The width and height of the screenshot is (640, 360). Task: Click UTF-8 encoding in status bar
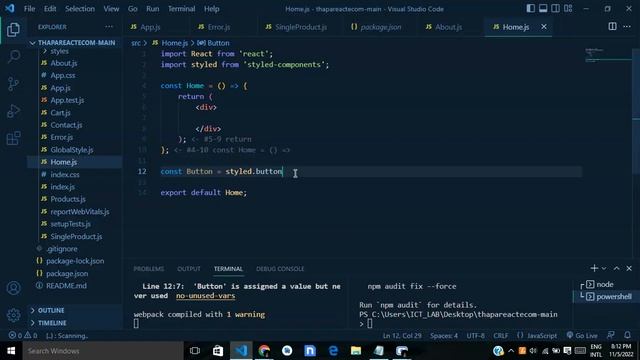pos(476,336)
